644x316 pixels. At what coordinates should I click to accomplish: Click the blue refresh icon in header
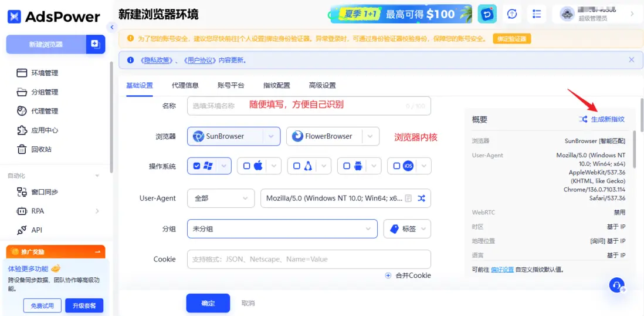pyautogui.click(x=487, y=15)
